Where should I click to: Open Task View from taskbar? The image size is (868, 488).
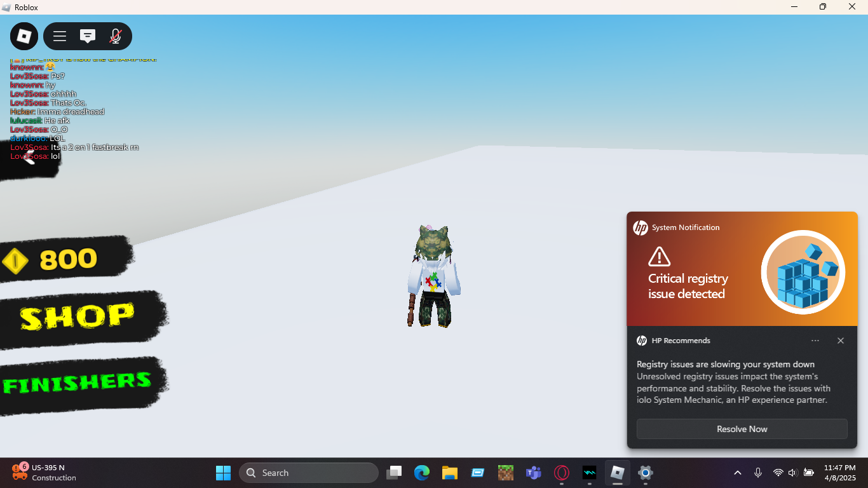[x=395, y=473]
